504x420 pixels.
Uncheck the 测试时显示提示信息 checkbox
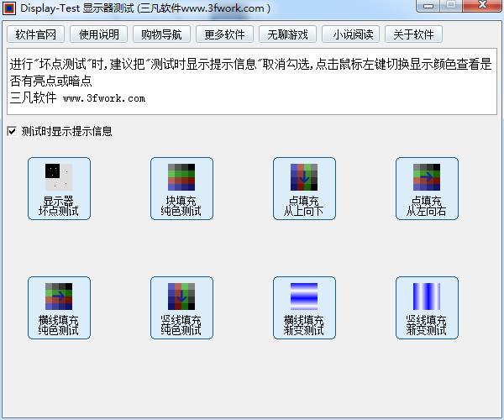point(12,131)
